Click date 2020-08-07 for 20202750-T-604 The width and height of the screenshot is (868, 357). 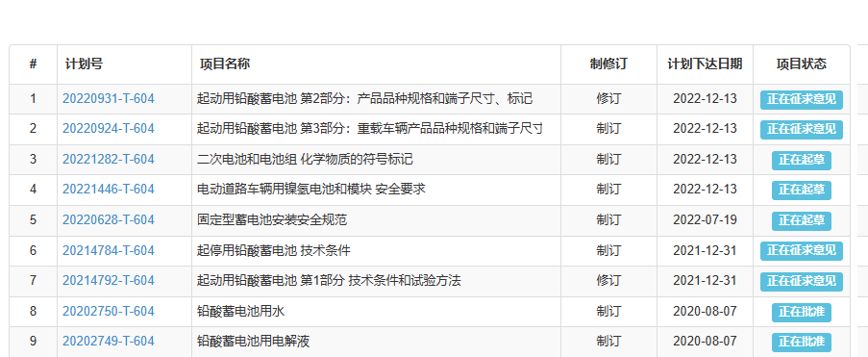coord(705,311)
